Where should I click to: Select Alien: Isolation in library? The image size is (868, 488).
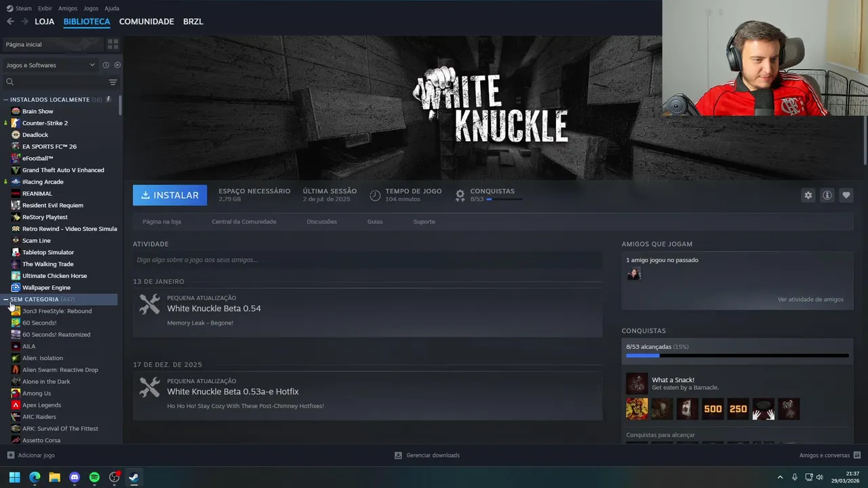[43, 358]
